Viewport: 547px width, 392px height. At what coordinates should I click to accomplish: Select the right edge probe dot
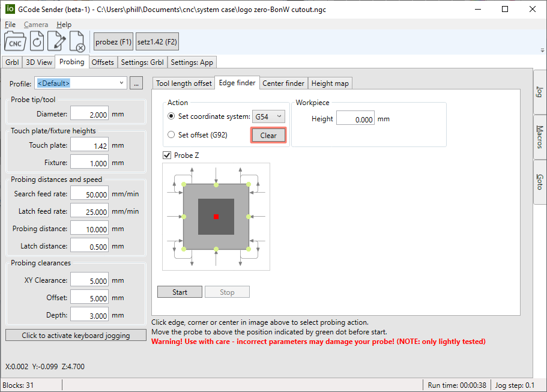pos(247,217)
